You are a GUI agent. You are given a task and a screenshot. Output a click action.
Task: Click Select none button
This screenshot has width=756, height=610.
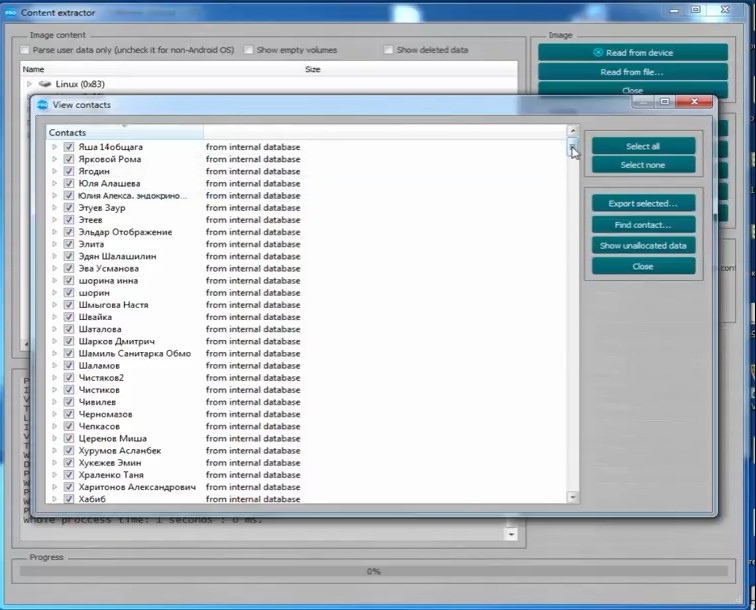[x=643, y=165]
